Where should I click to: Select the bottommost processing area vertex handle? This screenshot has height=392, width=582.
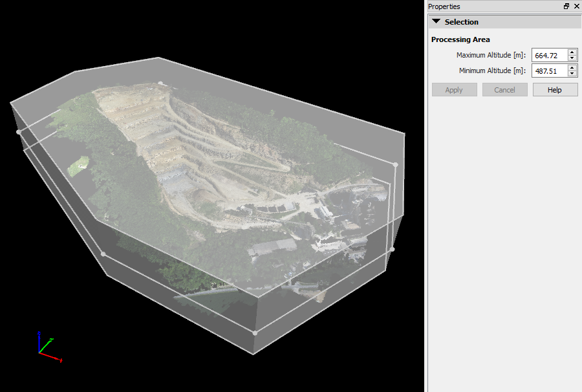(255, 333)
